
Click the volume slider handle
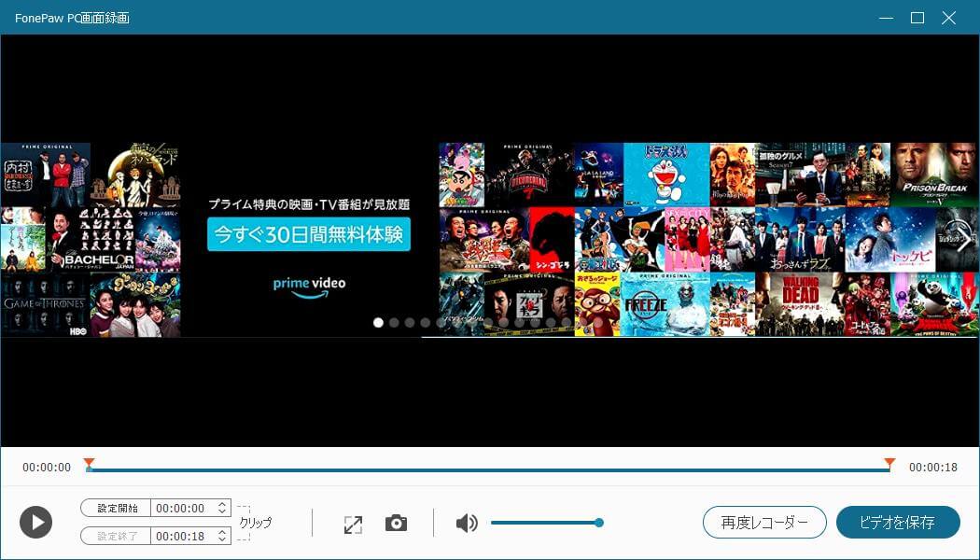(x=599, y=523)
